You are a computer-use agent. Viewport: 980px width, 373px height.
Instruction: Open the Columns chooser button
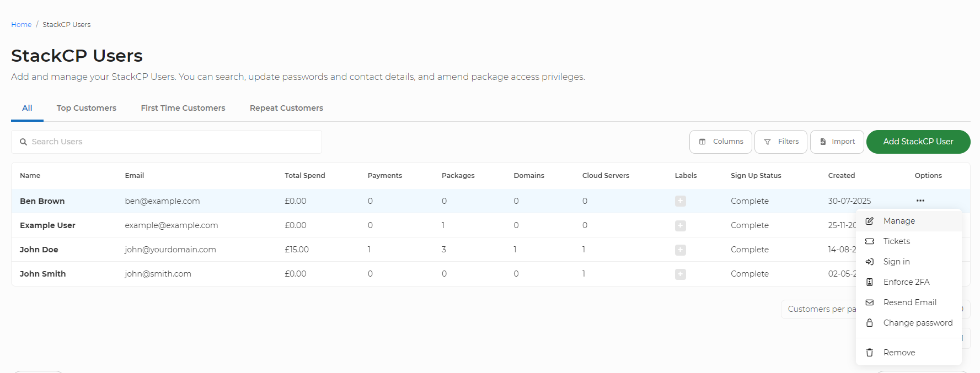(x=721, y=142)
